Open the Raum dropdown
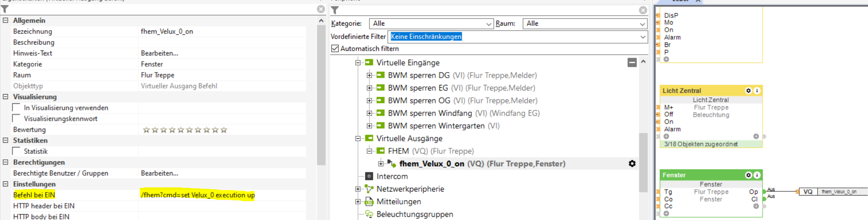This screenshot has height=220, width=868. [x=585, y=23]
